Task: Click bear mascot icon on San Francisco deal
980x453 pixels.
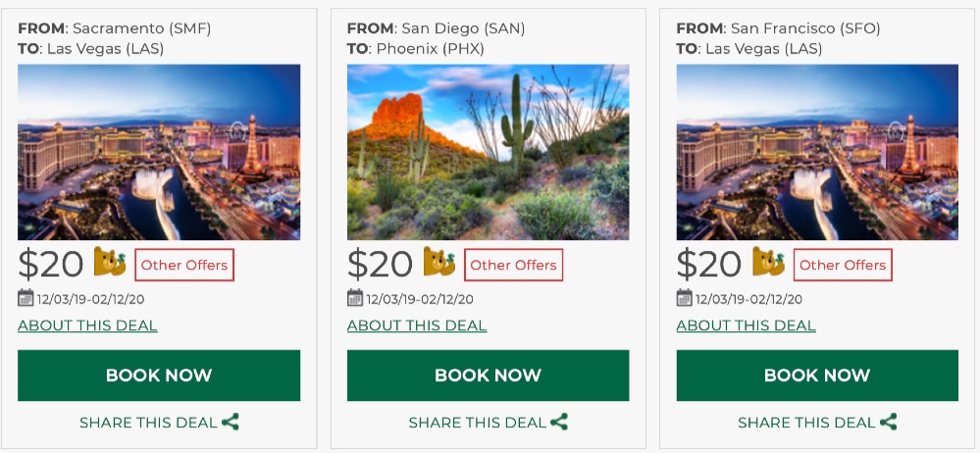Action: coord(769,263)
